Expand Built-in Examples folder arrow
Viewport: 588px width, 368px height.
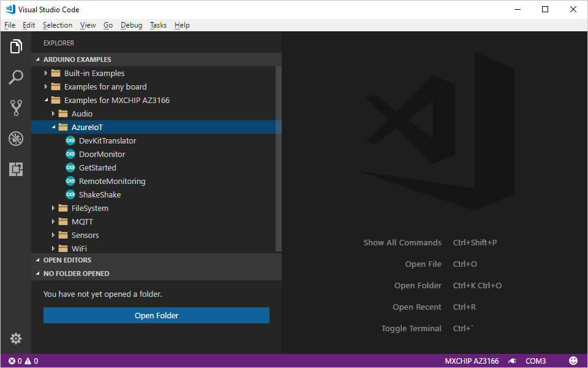pyautogui.click(x=46, y=73)
